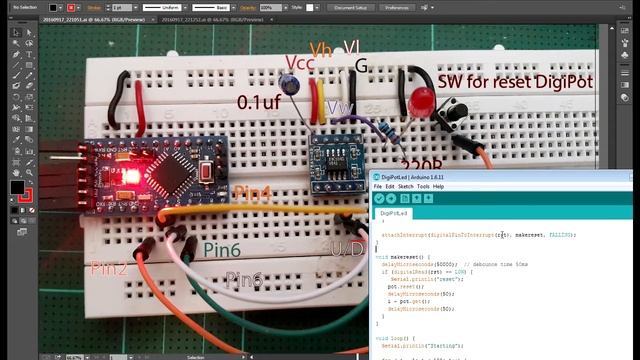Viewport: 640px width, 360px height.
Task: Click the stroke weight stepper arrows
Action: (x=108, y=8)
